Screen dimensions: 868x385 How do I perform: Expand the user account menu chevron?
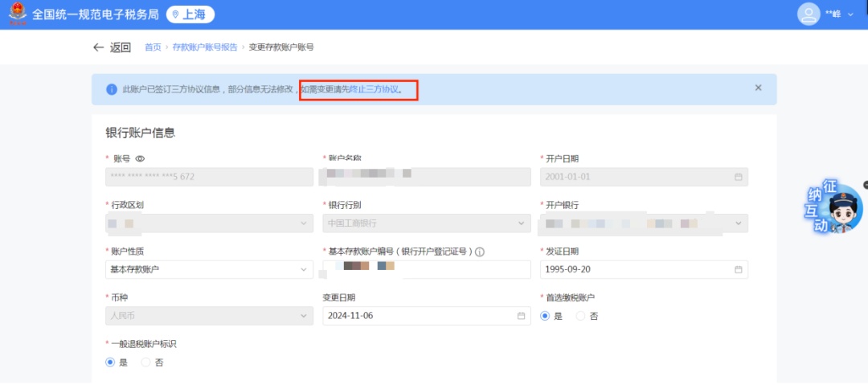click(851, 14)
